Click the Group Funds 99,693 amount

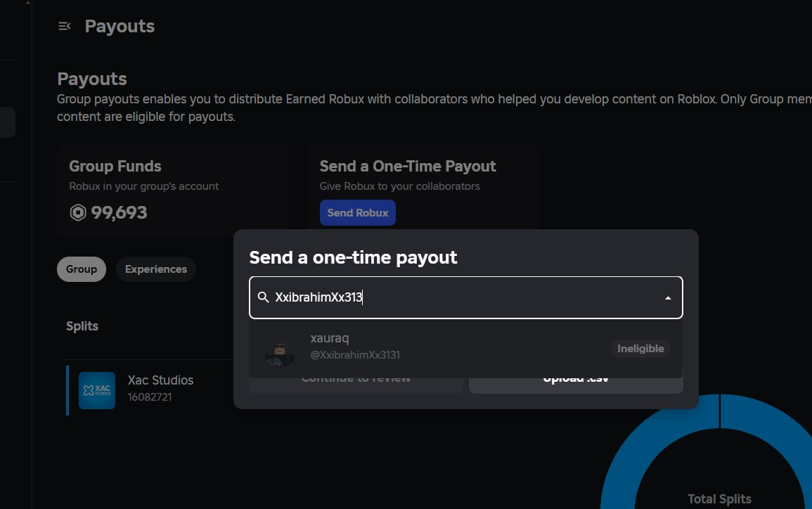119,213
